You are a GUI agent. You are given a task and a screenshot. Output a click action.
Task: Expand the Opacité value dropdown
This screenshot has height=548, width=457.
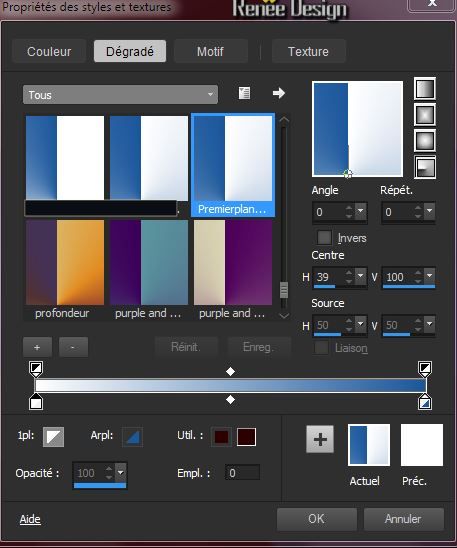pos(121,473)
